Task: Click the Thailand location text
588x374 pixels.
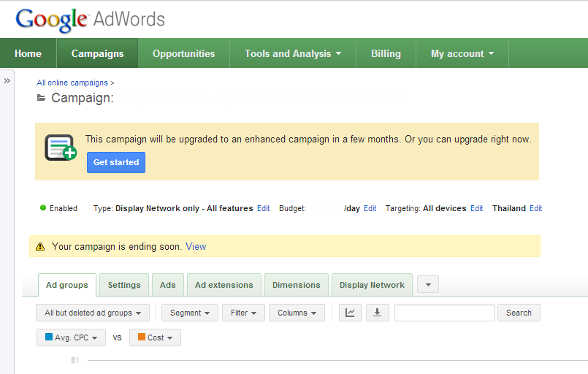Action: (509, 208)
